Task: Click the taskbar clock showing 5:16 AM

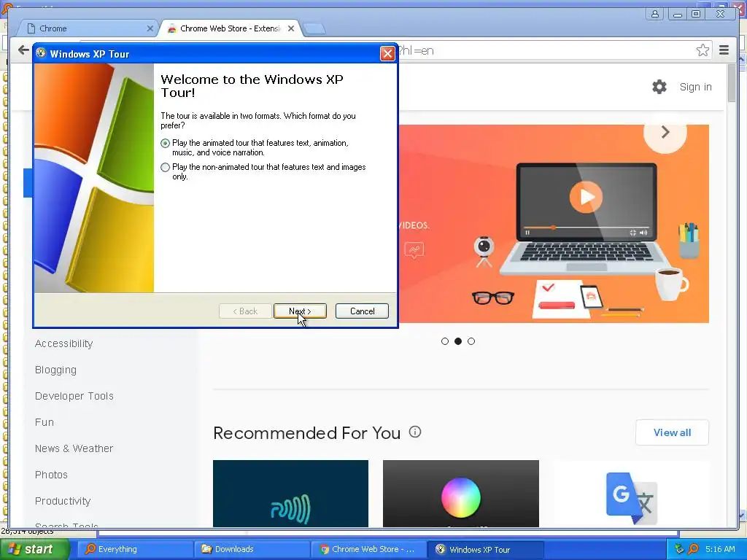Action: click(720, 549)
